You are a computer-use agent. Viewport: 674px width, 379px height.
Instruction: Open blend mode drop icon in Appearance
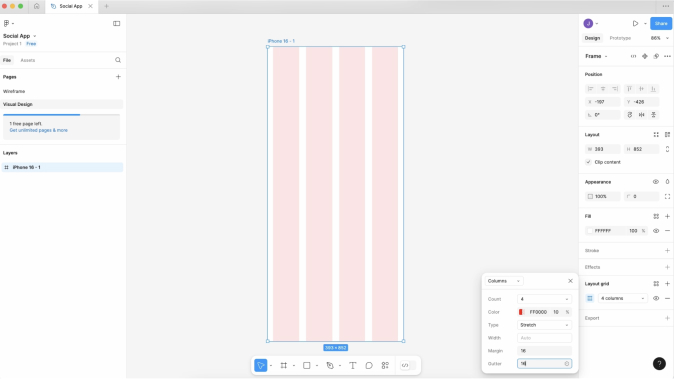pyautogui.click(x=667, y=182)
